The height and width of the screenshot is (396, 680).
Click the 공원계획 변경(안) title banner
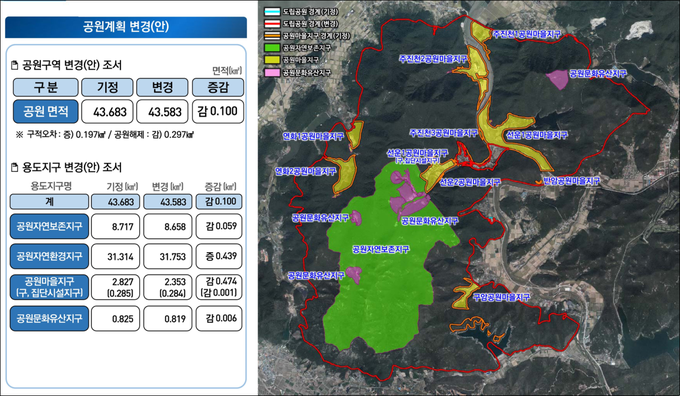click(x=126, y=27)
